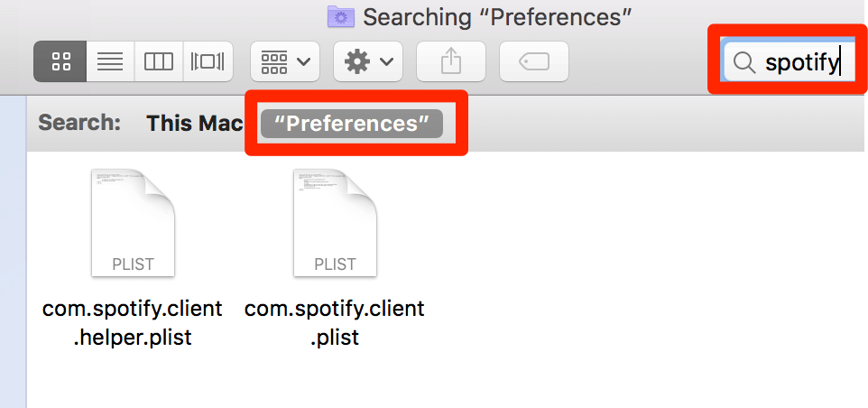Switch to Cover Flow view
Screen dimensions: 868x408
click(x=208, y=61)
